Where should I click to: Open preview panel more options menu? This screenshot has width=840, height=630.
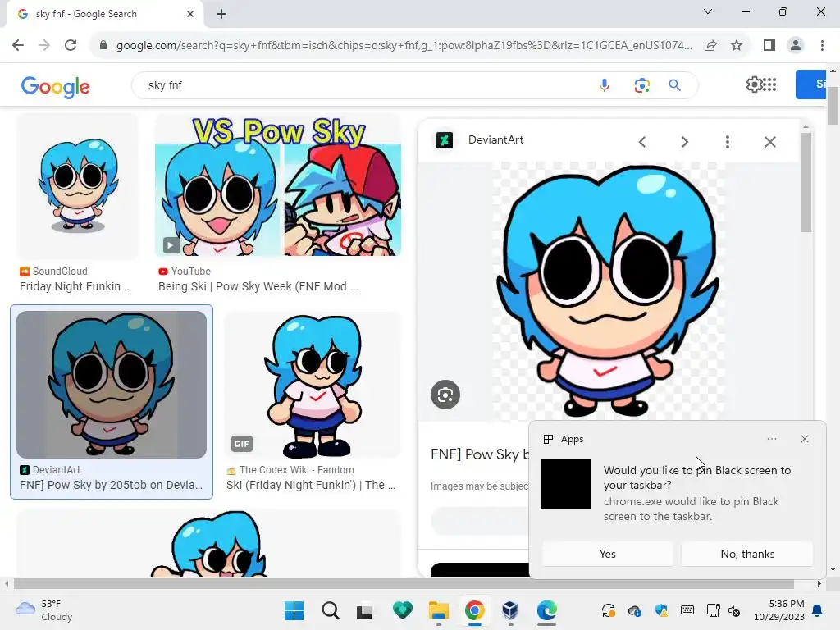(x=727, y=142)
